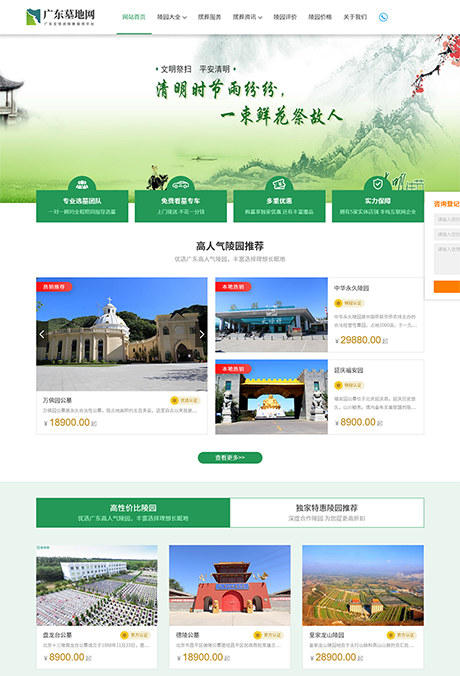Click the blue phone contact icon

[383, 17]
